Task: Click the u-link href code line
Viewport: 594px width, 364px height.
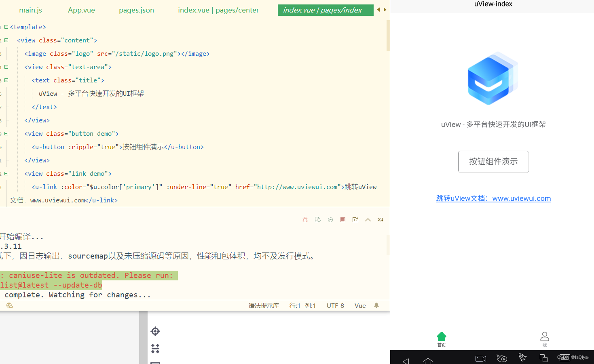Action: pos(204,187)
